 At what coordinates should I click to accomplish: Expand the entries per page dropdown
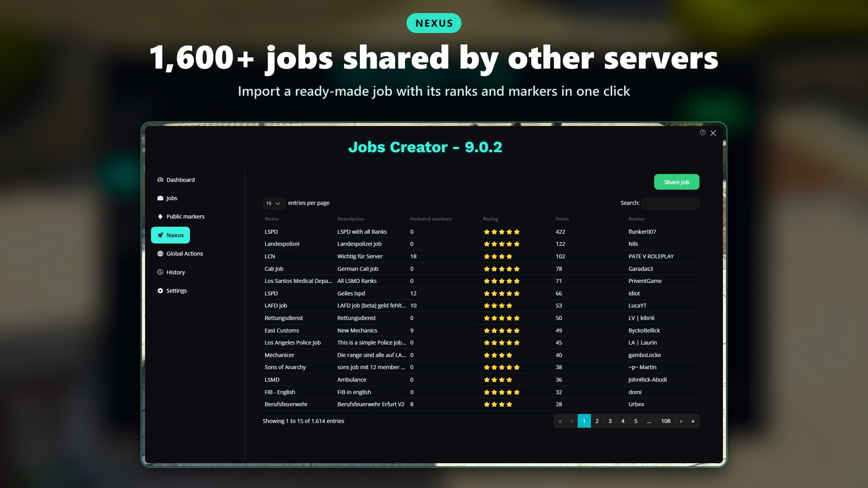(x=274, y=203)
